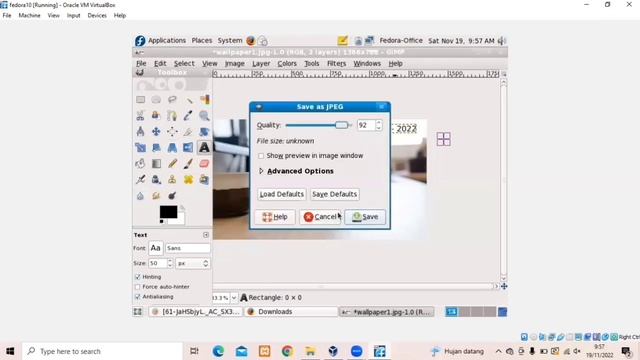This screenshot has height=360, width=640.
Task: Select the Eraser tool
Action: tap(204, 164)
